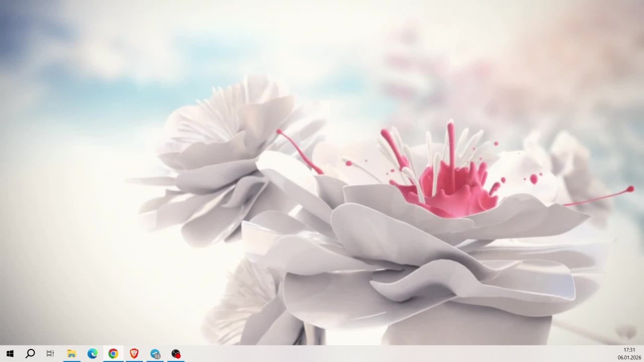
Task: Switch to Google Chrome on the taskbar
Action: click(113, 353)
